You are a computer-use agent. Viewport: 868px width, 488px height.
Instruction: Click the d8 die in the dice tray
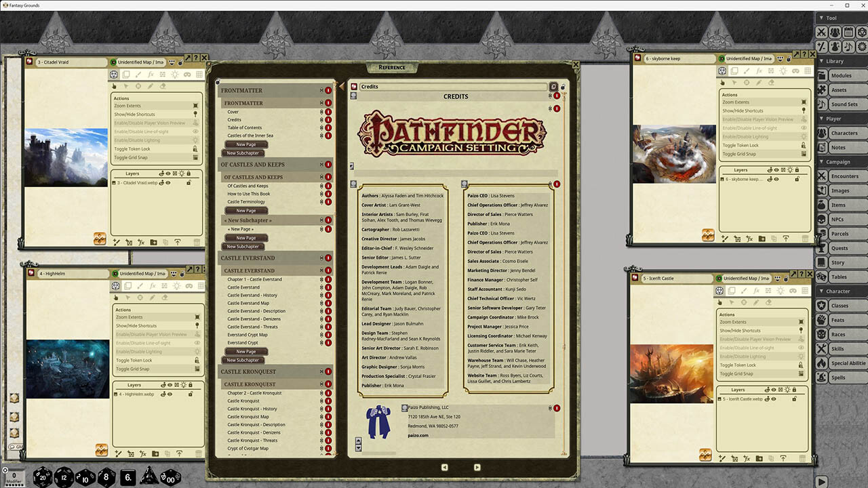point(107,476)
